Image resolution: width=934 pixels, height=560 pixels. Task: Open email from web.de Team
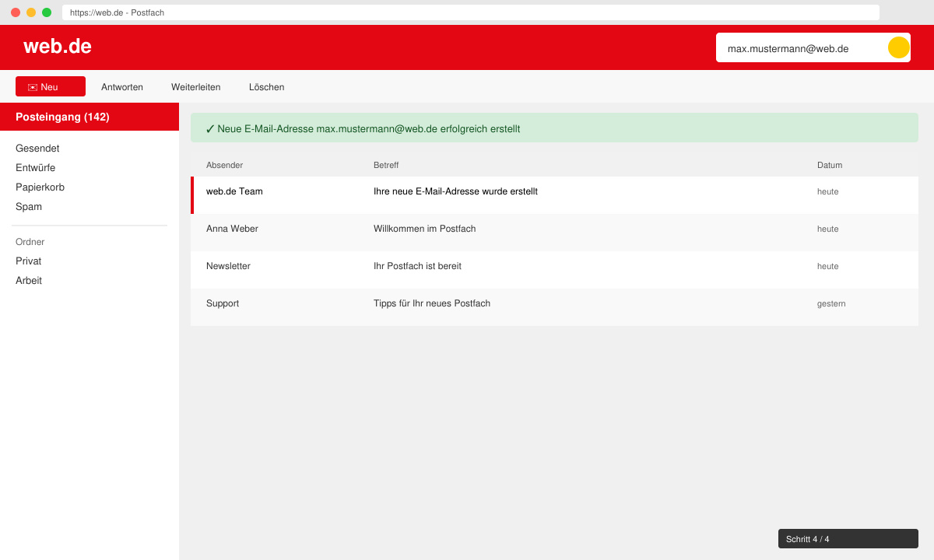point(554,195)
